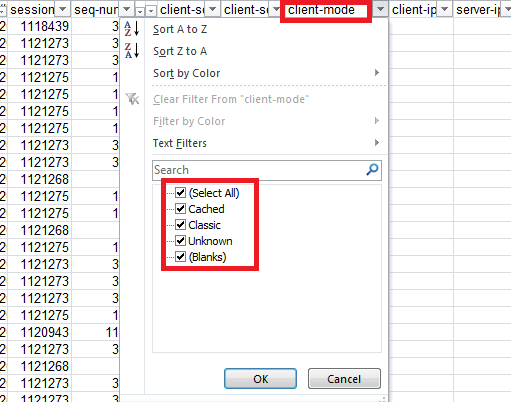This screenshot has width=514, height=402.
Task: Open the session column filter dropdown
Action: coord(62,10)
